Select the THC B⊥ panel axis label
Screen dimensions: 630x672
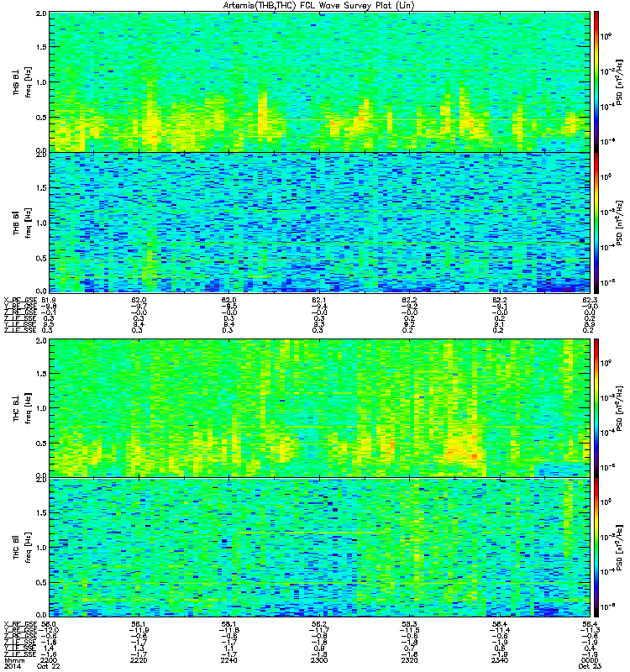click(16, 407)
